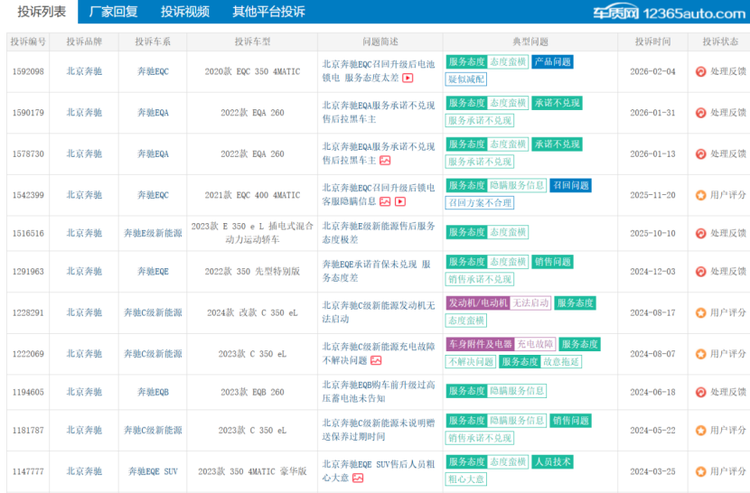
Task: Click the 召回问题 tag in row 1542399
Action: 571,186
